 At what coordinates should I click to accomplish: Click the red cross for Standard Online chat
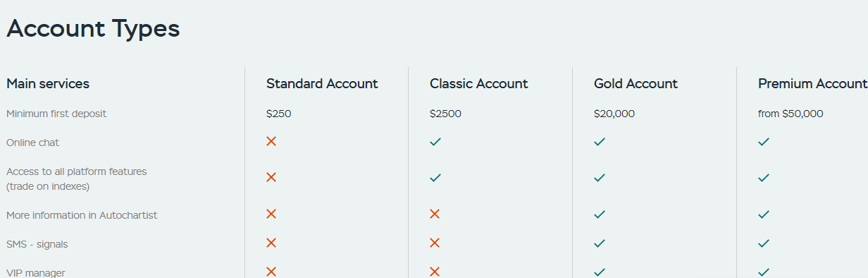tap(271, 141)
